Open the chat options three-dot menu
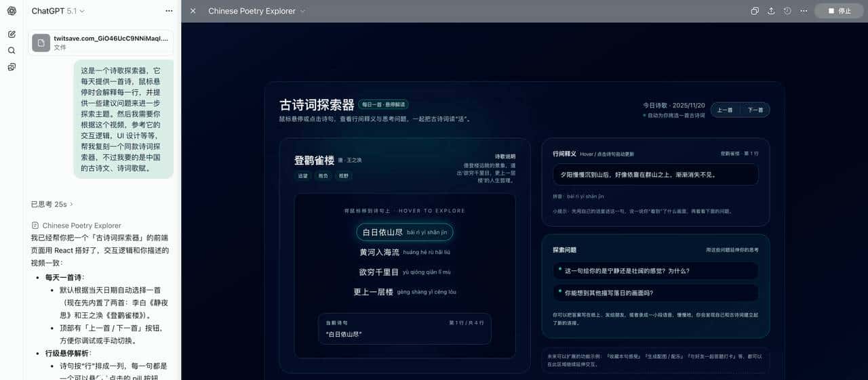 [x=169, y=11]
